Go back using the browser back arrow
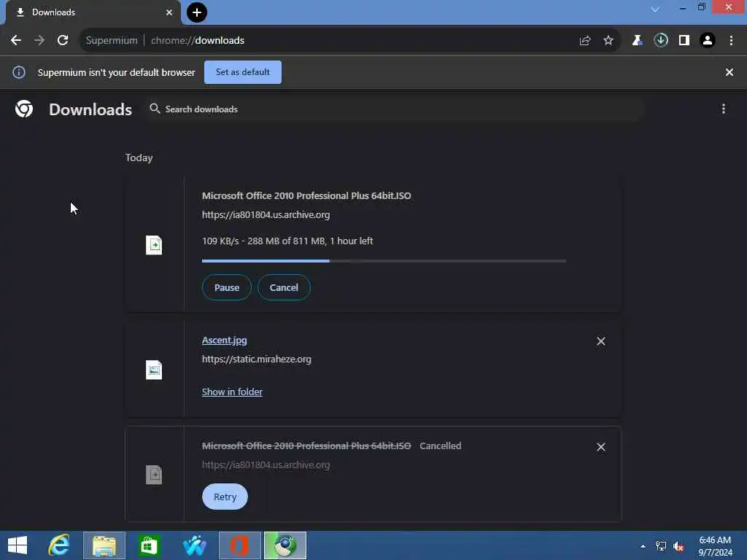This screenshot has height=560, width=747. click(16, 41)
